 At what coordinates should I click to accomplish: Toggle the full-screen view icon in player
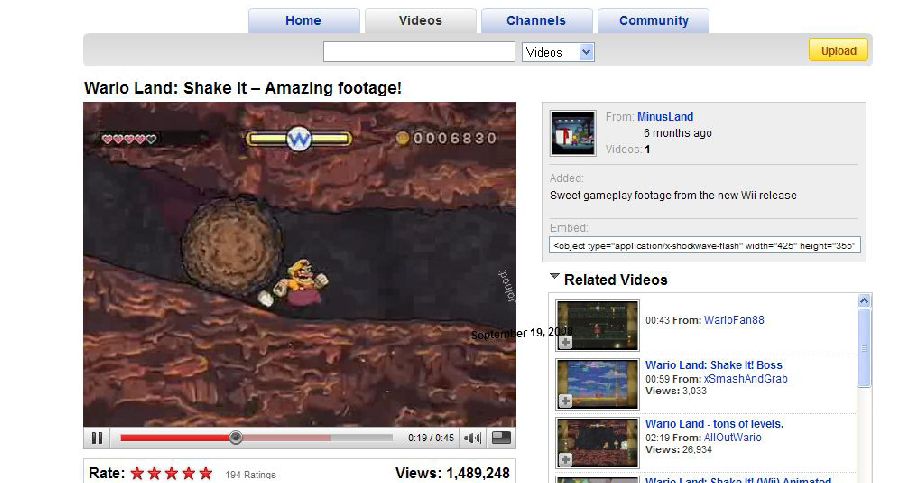click(501, 437)
